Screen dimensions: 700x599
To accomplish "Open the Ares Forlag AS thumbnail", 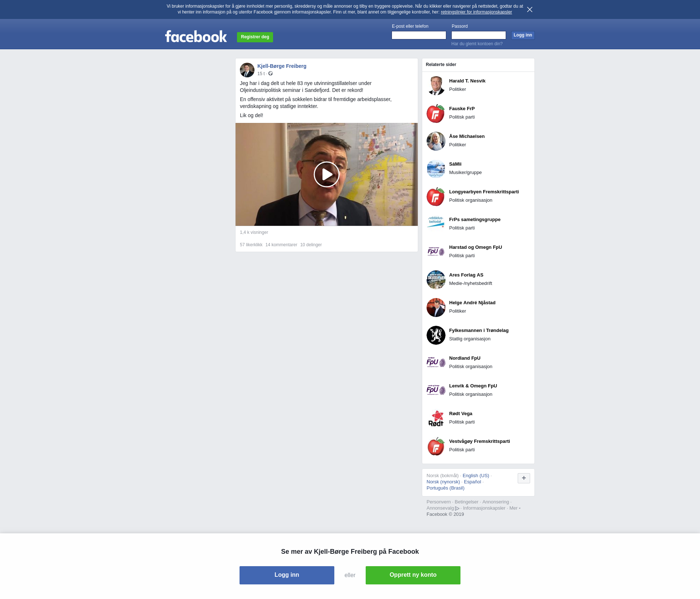I will [436, 280].
